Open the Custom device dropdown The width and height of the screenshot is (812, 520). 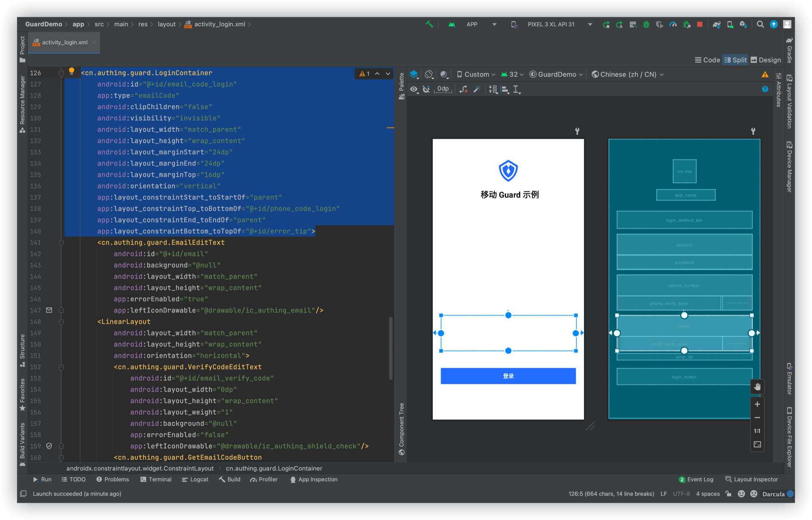coord(476,74)
